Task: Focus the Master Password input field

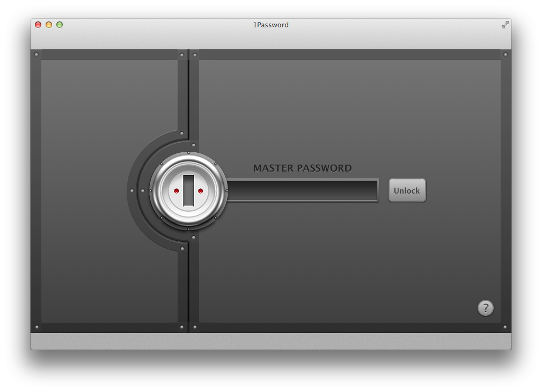Action: tap(303, 190)
